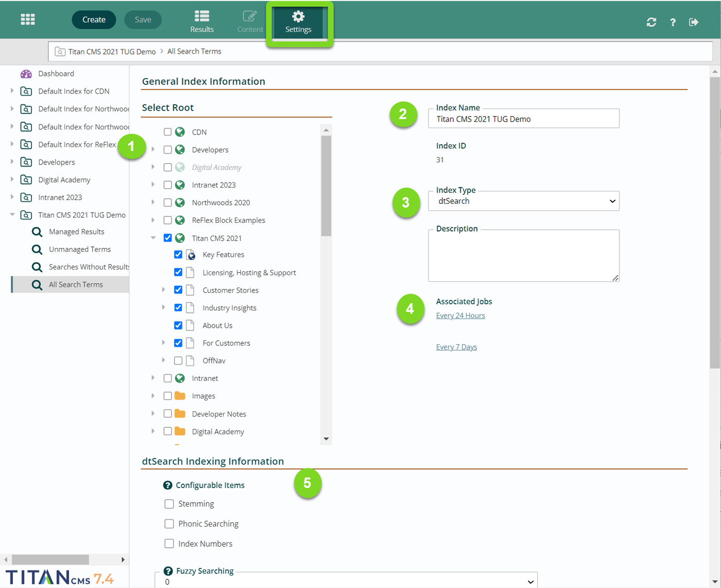The height and width of the screenshot is (588, 721).
Task: Expand the For Customers tree node
Action: 163,343
